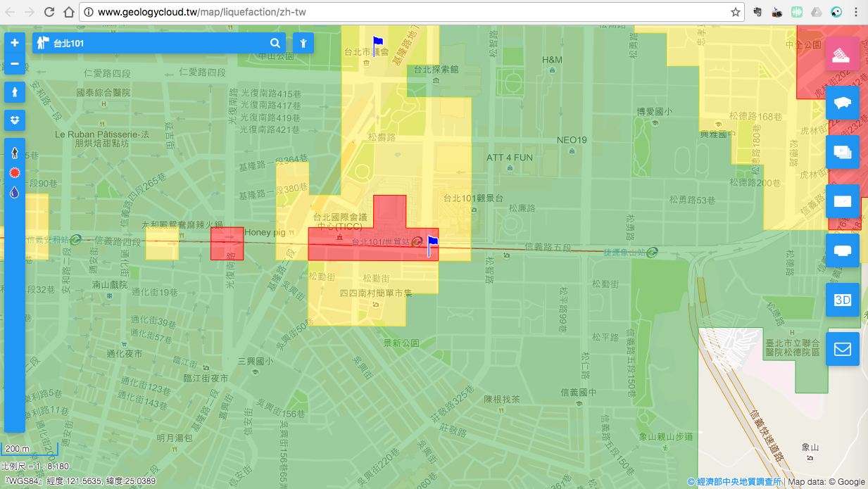Click the 四四南村簡單市集 label
Screen dimensions: 868x489
tap(375, 293)
